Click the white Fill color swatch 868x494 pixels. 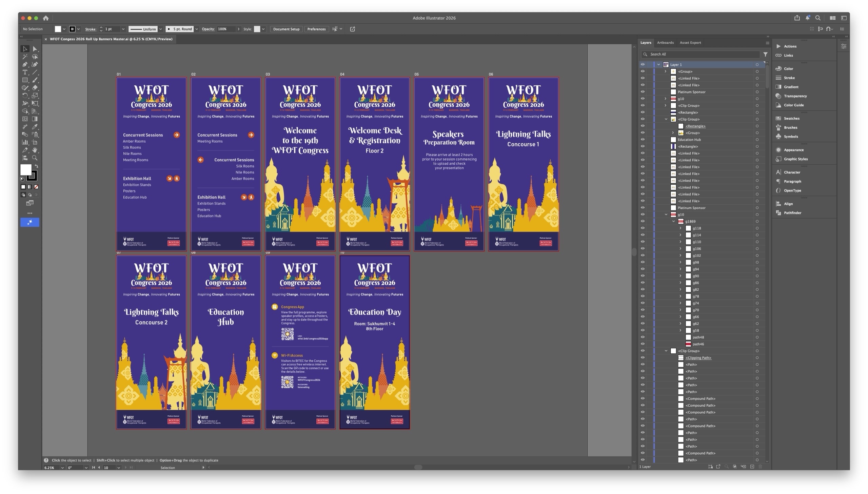(25, 169)
